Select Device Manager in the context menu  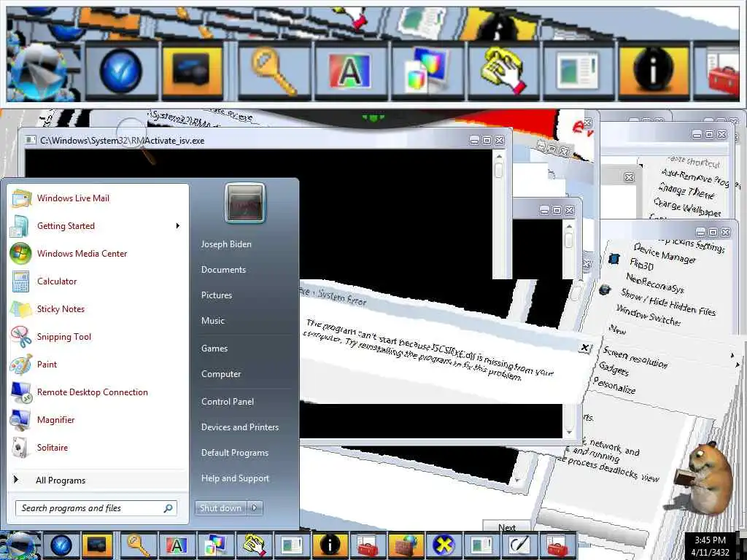664,253
